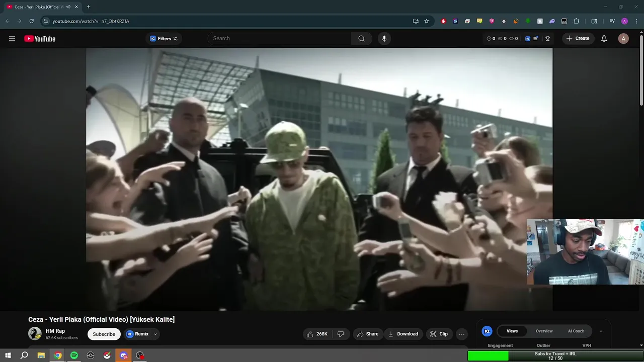
Task: Open HM Rap channel avatar
Action: tap(35, 334)
